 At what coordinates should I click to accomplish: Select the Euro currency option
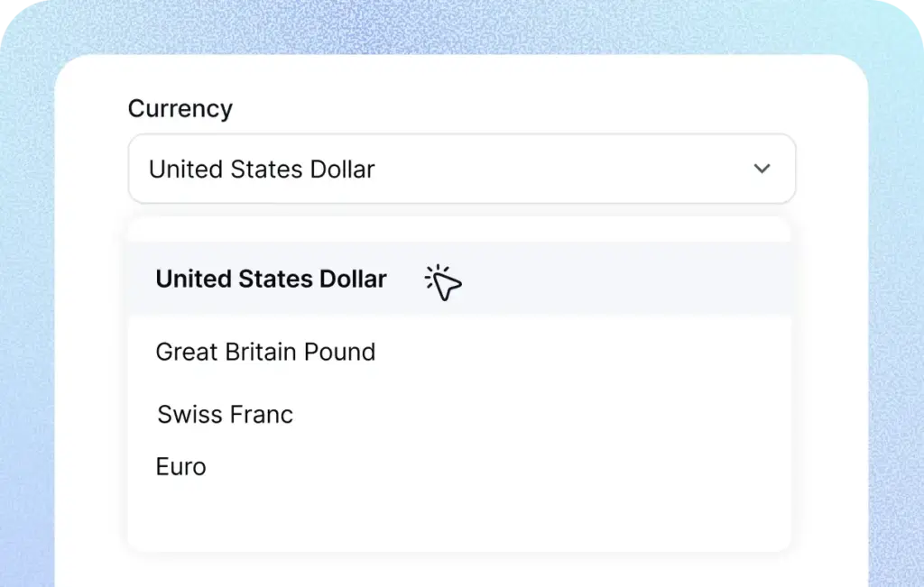tap(180, 467)
